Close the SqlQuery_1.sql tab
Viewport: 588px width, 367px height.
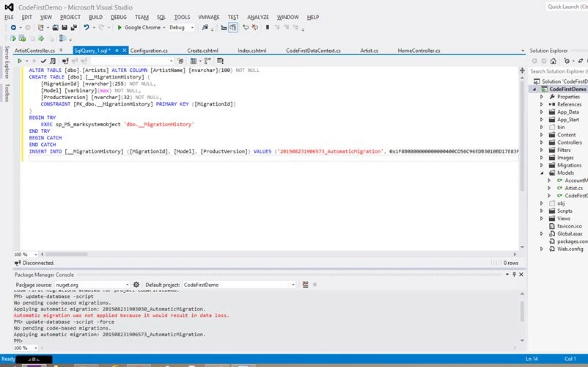tap(124, 51)
